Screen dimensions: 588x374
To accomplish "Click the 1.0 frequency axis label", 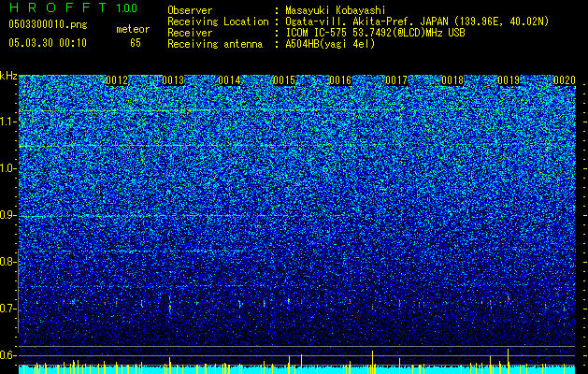I will coord(8,168).
